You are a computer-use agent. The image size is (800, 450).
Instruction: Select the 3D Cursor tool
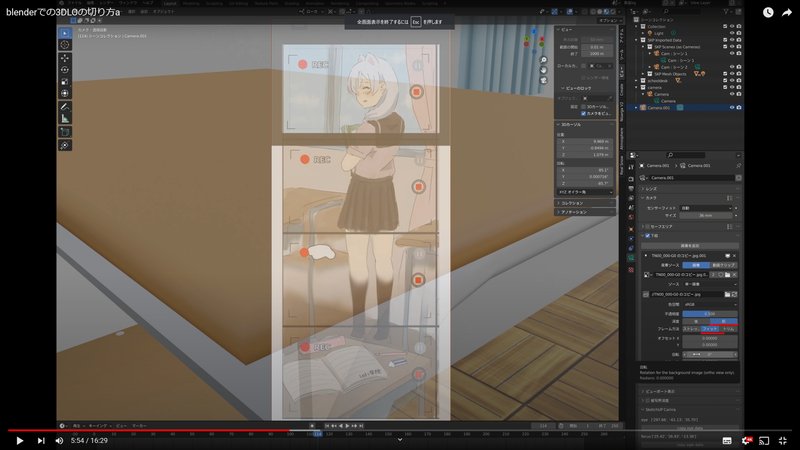coord(65,45)
